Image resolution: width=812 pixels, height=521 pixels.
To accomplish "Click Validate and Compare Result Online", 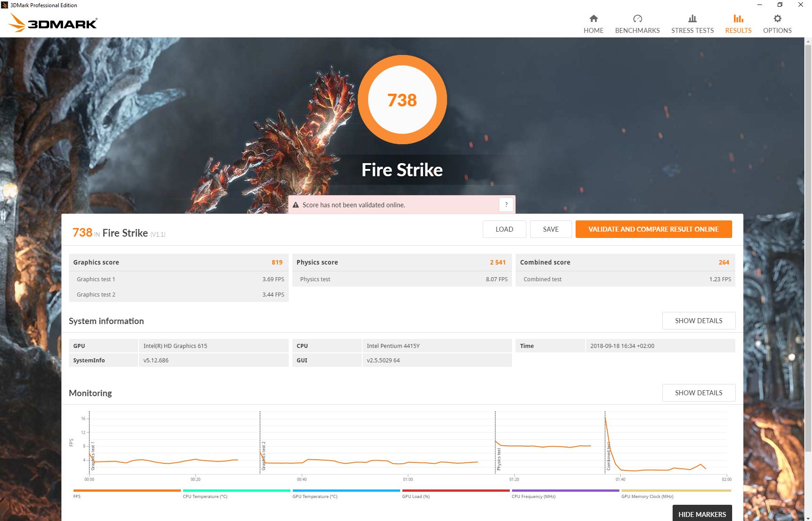I will (654, 229).
